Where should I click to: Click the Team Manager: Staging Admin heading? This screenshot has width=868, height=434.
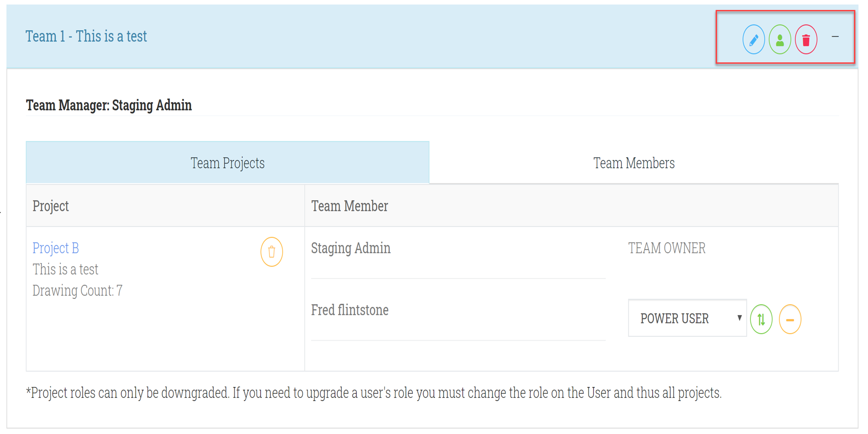(108, 105)
